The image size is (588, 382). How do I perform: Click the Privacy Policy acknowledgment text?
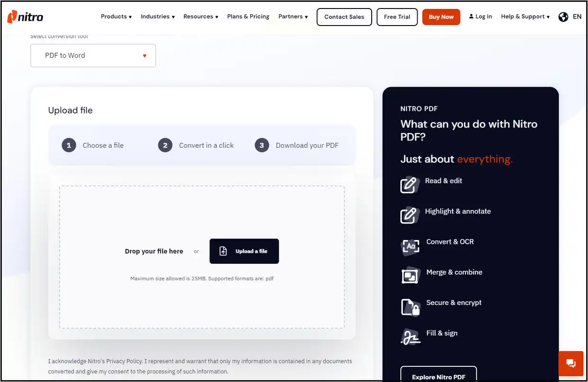tap(200, 366)
